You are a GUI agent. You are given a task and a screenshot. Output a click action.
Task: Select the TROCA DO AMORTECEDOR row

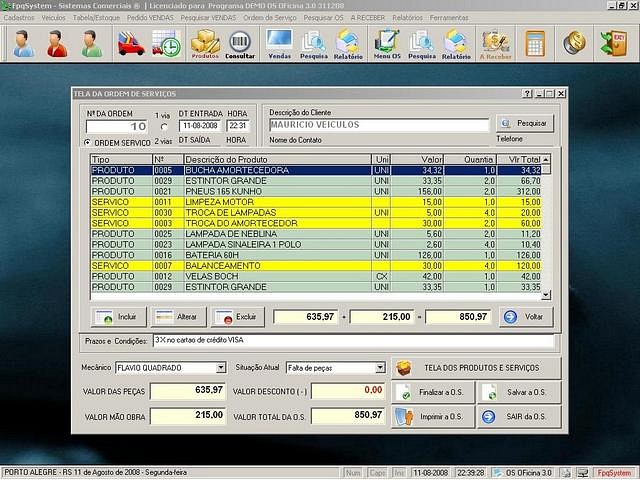coord(316,223)
